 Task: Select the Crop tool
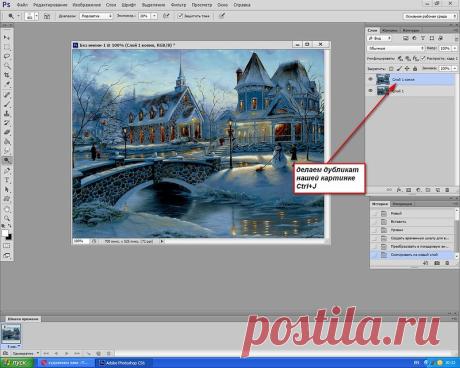click(7, 75)
